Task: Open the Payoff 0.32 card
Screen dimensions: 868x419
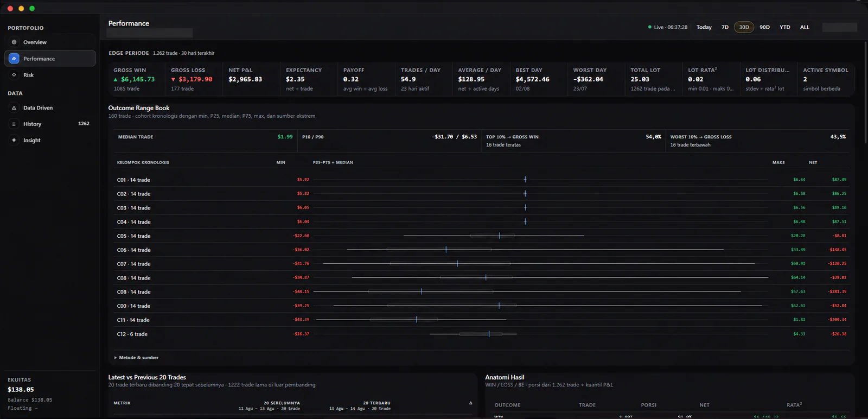Action: (x=366, y=79)
